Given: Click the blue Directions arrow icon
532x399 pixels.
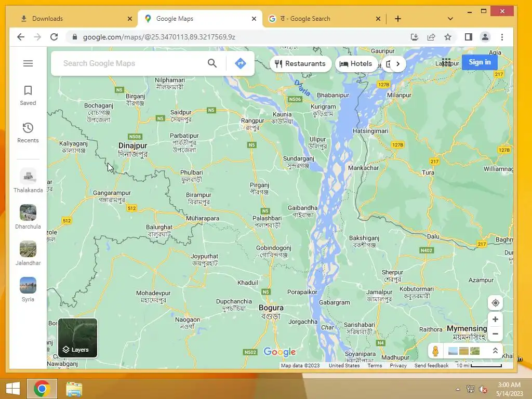Looking at the screenshot, I should [240, 63].
